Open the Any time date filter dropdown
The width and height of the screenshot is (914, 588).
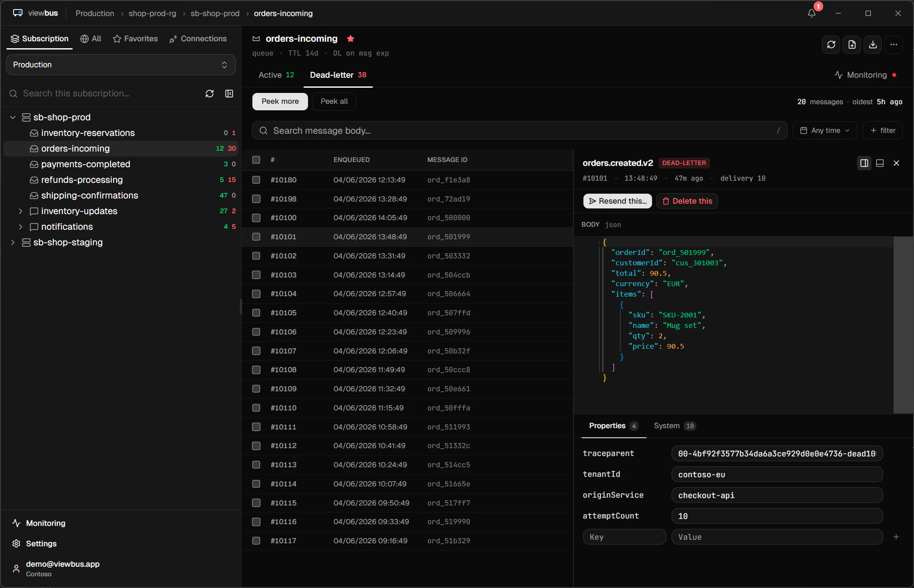tap(825, 130)
